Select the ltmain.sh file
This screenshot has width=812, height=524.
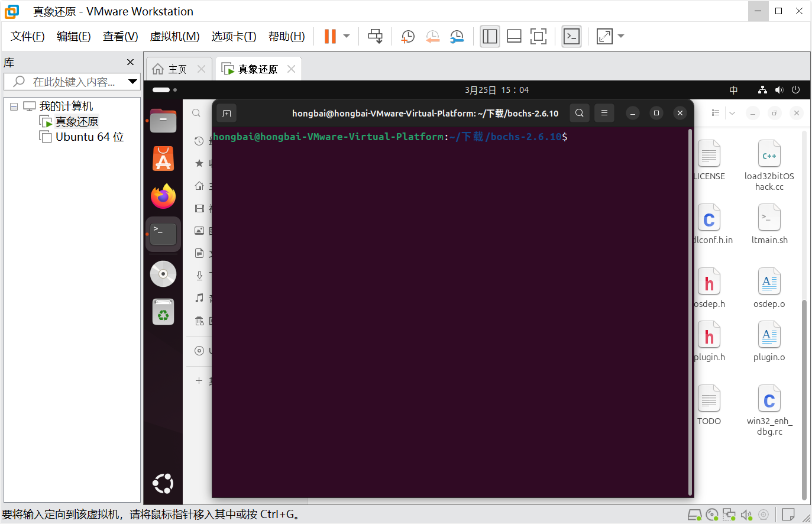point(769,224)
